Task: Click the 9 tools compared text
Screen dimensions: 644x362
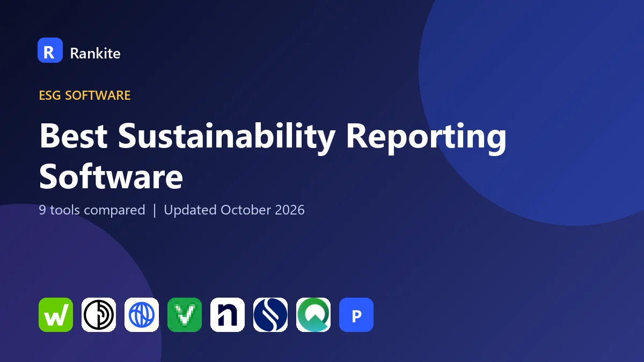Action: [x=92, y=210]
